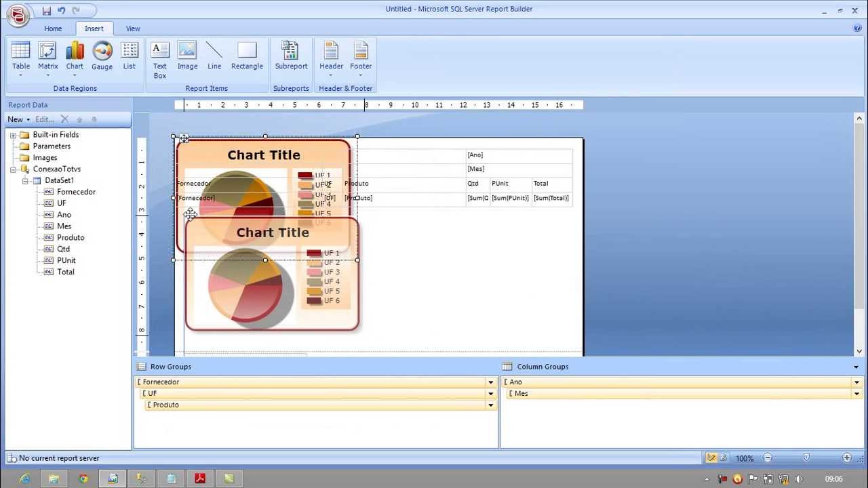The width and height of the screenshot is (868, 488).
Task: Click the [Ano] column header cell
Action: pos(519,155)
